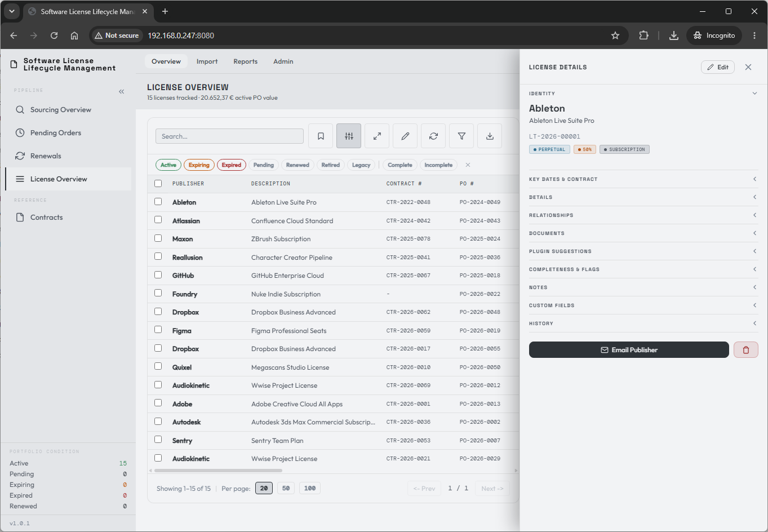Open the Reports tab
Viewport: 768px width, 532px height.
coord(246,61)
